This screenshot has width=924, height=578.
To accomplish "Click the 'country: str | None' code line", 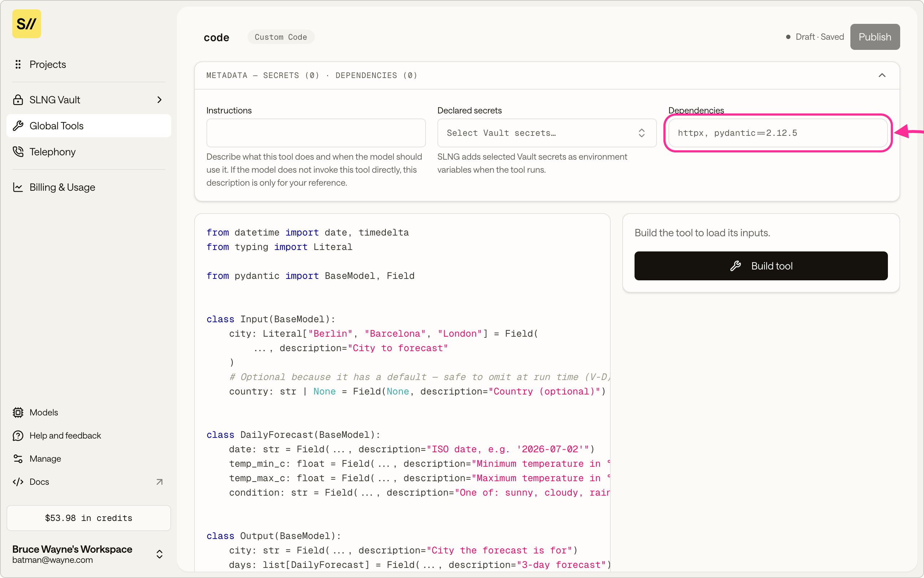I will tap(417, 392).
